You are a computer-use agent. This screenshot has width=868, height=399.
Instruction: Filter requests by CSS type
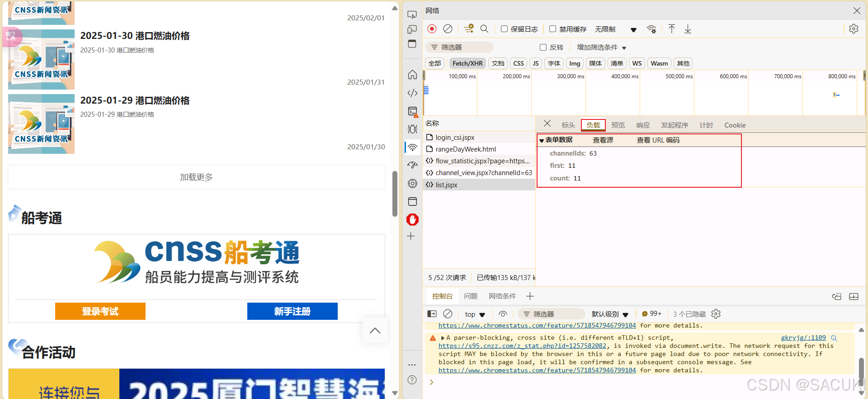(x=519, y=63)
